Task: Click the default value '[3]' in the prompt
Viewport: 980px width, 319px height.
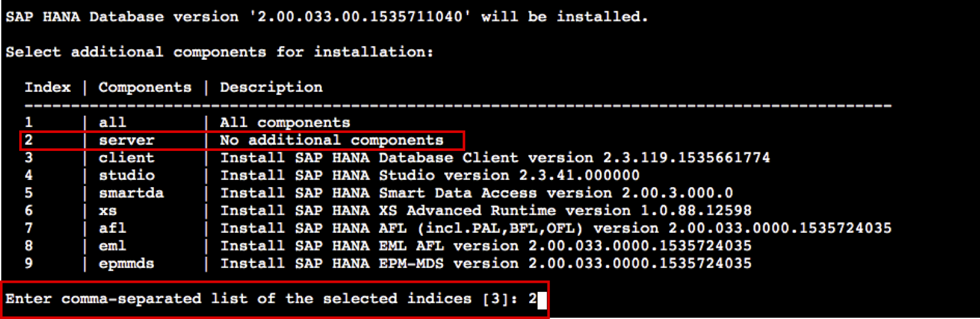Action: coord(495,299)
